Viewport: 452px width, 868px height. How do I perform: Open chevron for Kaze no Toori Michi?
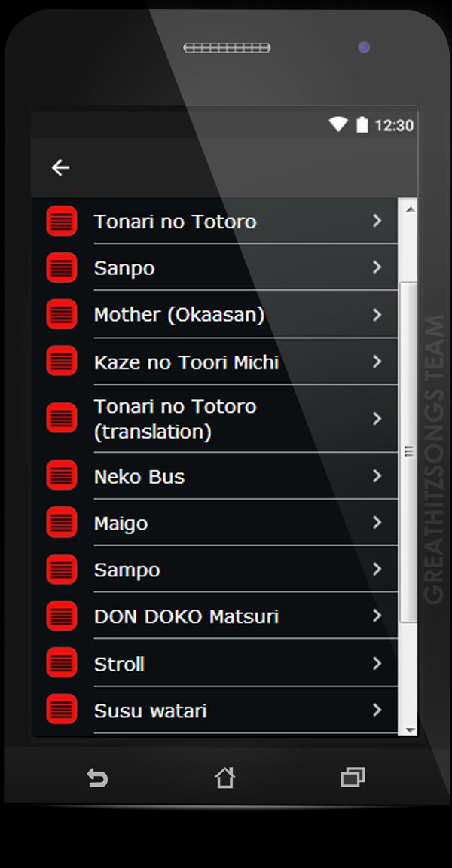(377, 362)
